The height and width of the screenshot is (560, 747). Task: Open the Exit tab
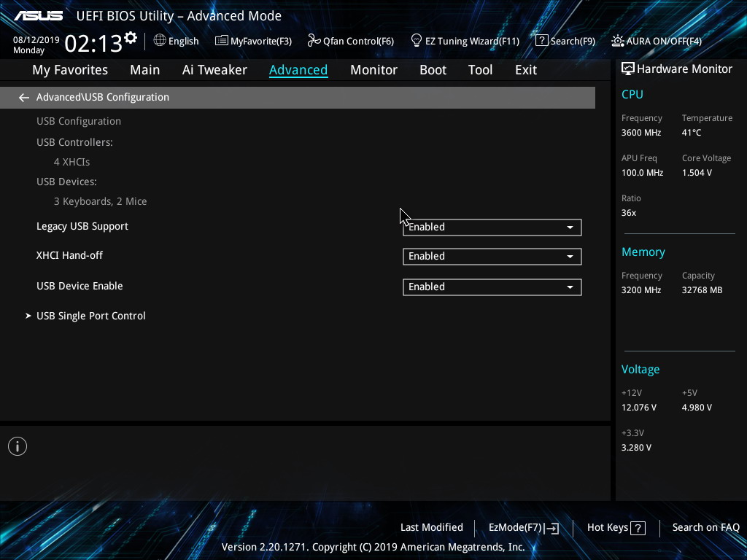tap(526, 70)
